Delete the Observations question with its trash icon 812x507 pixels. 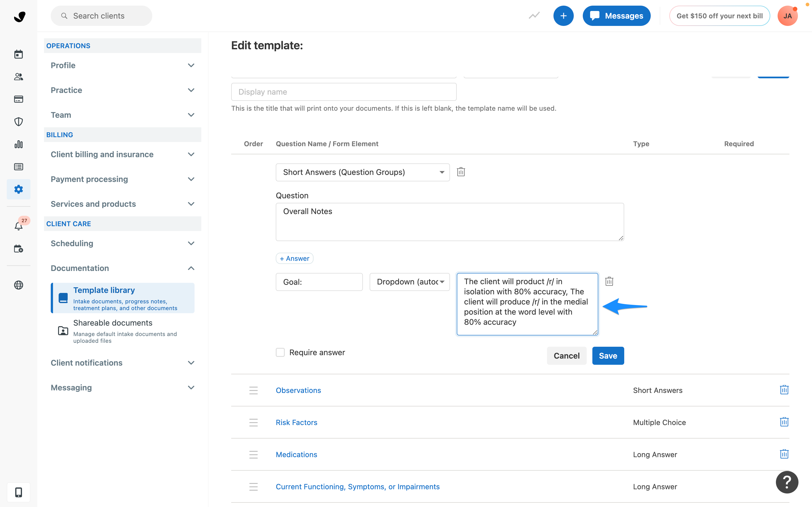784,390
